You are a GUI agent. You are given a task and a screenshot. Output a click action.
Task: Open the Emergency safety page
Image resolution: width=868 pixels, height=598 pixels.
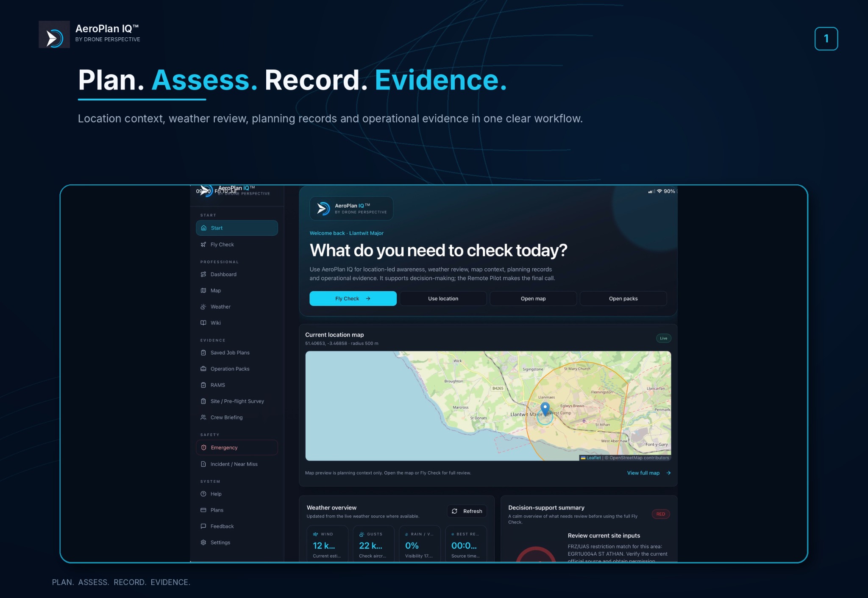click(x=237, y=448)
